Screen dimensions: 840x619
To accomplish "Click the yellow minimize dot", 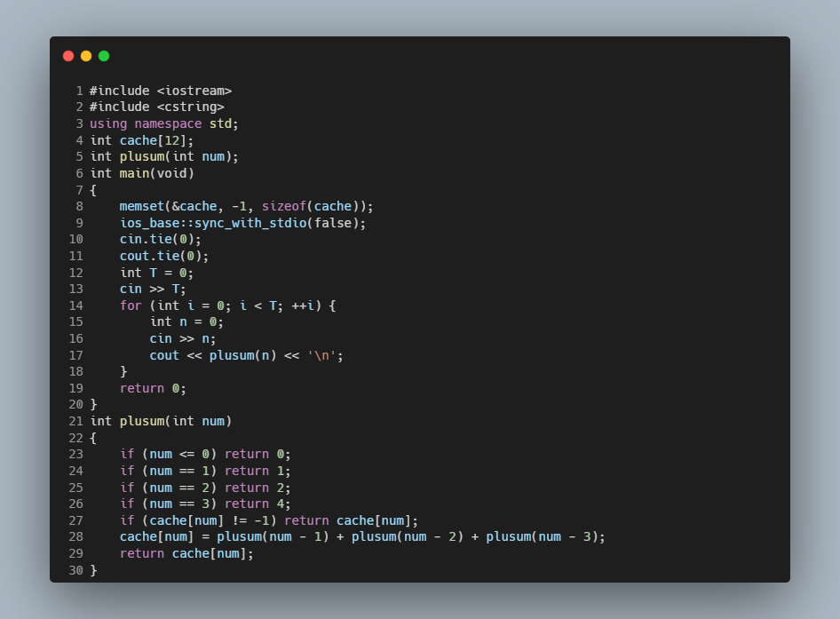I will click(86, 56).
